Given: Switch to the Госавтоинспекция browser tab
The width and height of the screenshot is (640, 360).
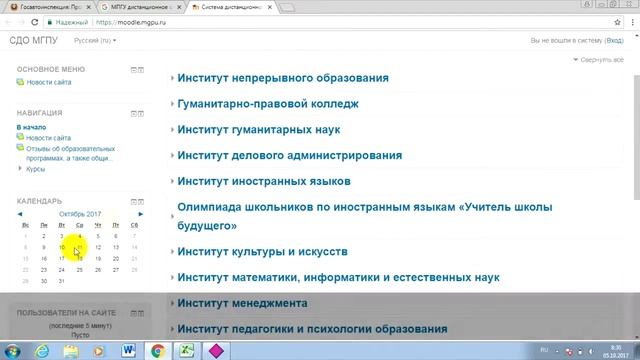Looking at the screenshot, I should click(x=50, y=7).
